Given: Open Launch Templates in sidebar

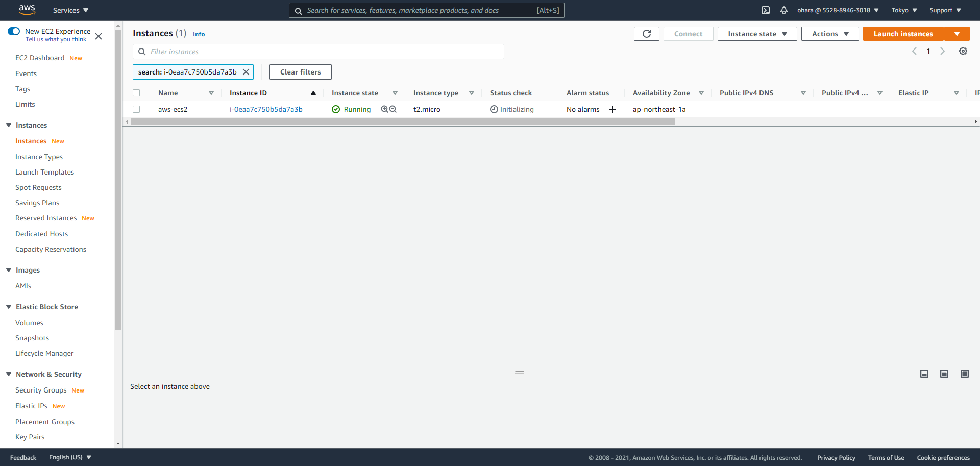Looking at the screenshot, I should tap(45, 172).
